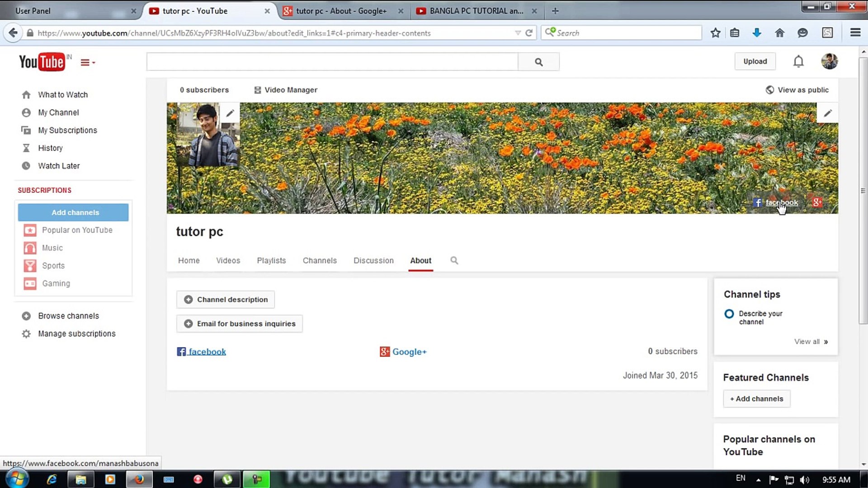Click the notifications bell icon
This screenshot has width=868, height=488.
(x=798, y=61)
